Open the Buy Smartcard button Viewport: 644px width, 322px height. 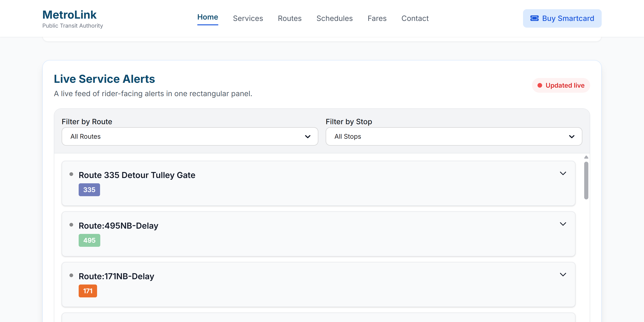click(562, 18)
